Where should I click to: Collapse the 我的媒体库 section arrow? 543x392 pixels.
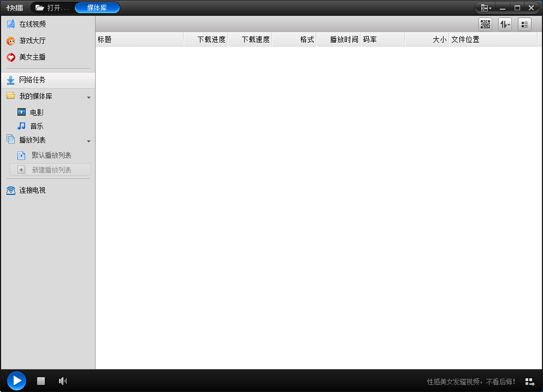pyautogui.click(x=88, y=98)
